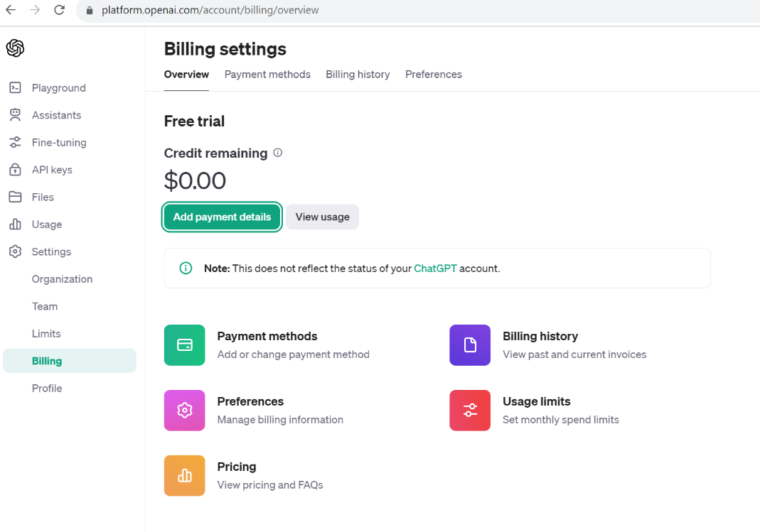This screenshot has height=532, width=760.
Task: Click the Assistants robot icon
Action: 15,115
